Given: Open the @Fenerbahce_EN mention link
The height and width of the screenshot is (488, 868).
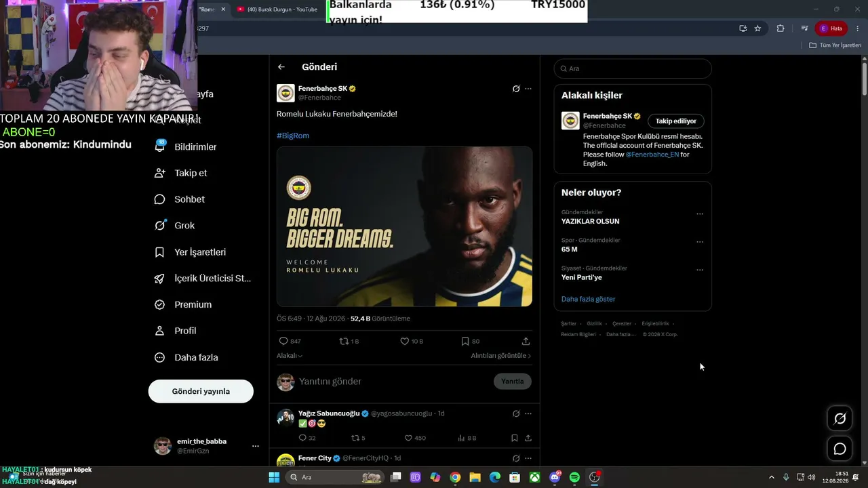Looking at the screenshot, I should (x=652, y=155).
